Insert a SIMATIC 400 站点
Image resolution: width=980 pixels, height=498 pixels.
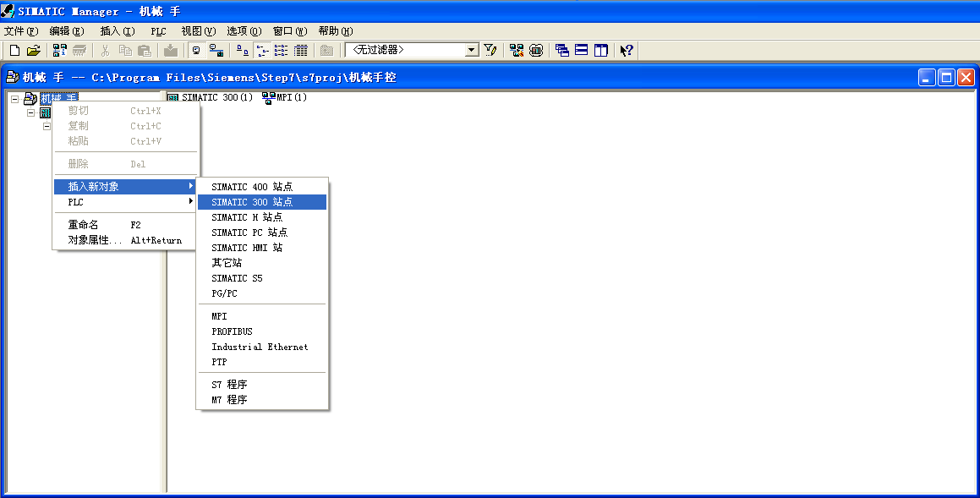pyautogui.click(x=262, y=187)
